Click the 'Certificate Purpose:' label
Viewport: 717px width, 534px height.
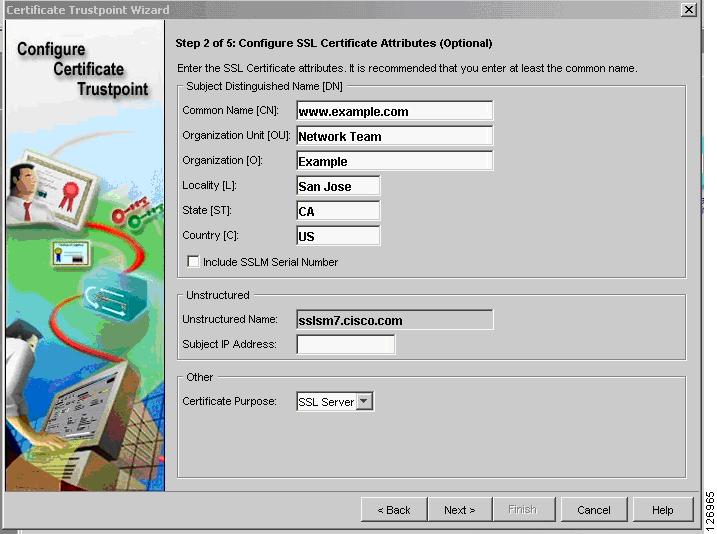point(230,401)
